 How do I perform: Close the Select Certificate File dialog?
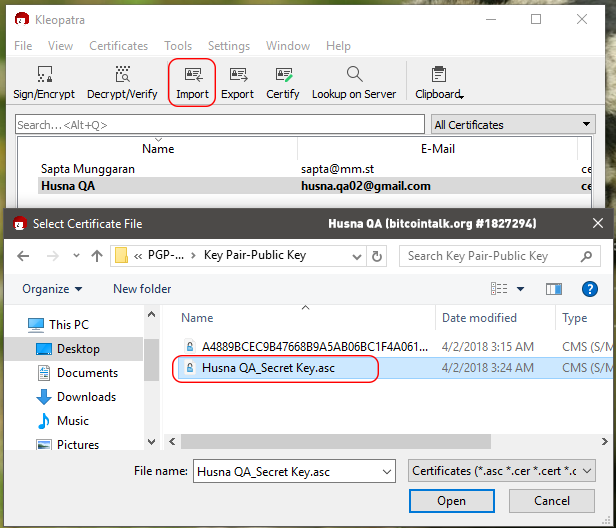[598, 224]
